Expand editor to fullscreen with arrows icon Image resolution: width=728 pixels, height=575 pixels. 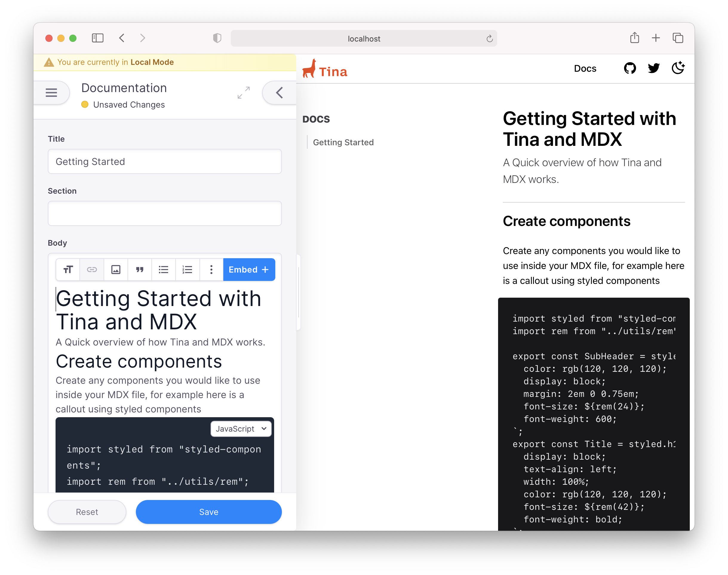tap(244, 93)
